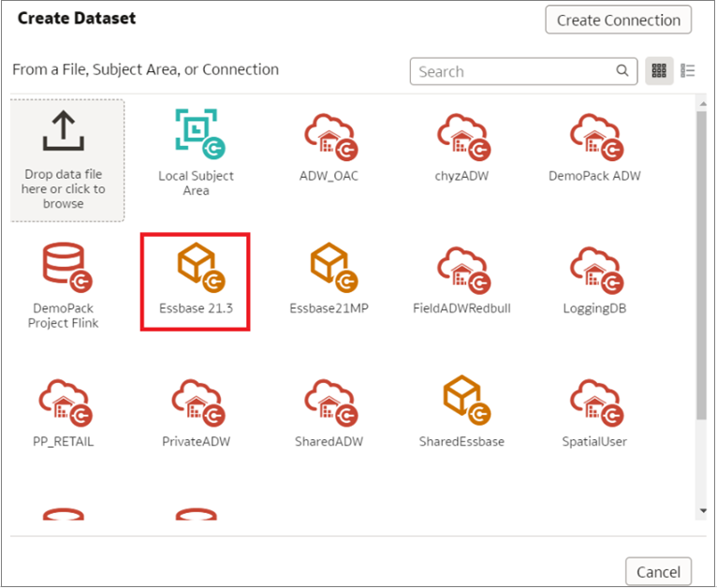Screen dimensions: 717x588
Task: Select the LoggingDB connection
Action: point(594,269)
